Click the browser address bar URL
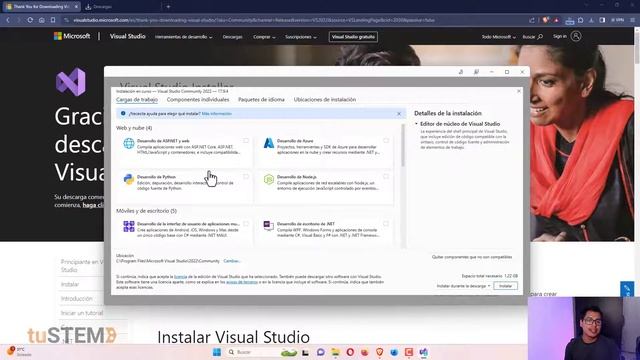The image size is (640, 360). point(253,20)
